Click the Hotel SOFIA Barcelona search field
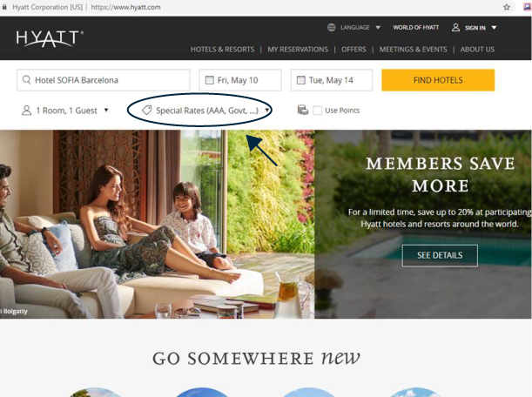 [104, 80]
